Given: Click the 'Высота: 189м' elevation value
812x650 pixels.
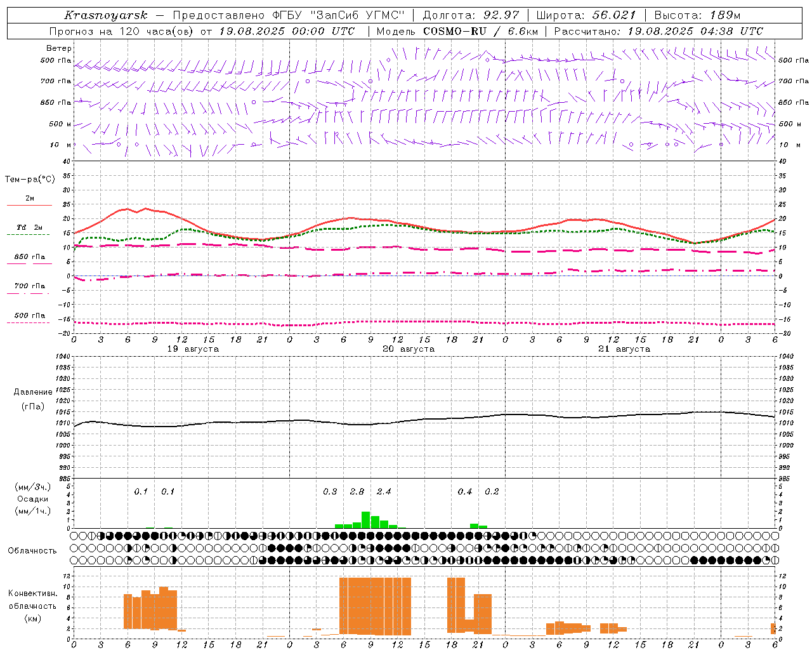Looking at the screenshot, I should [x=697, y=15].
